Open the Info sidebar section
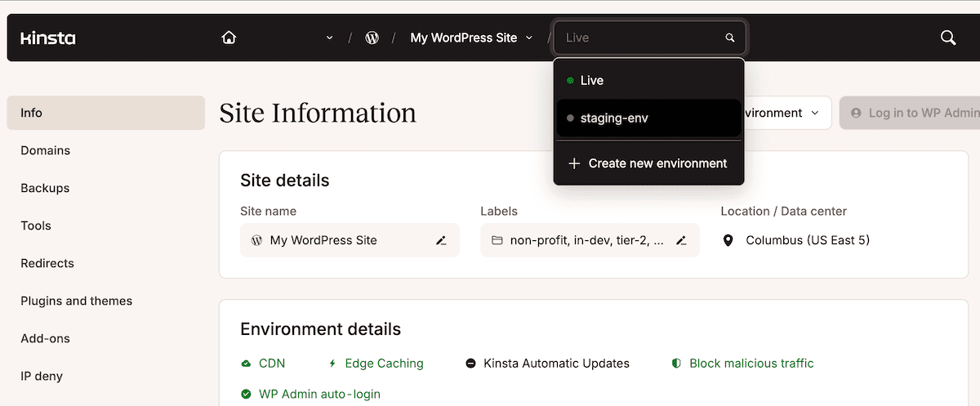Image resolution: width=980 pixels, height=406 pixels. pos(106,113)
